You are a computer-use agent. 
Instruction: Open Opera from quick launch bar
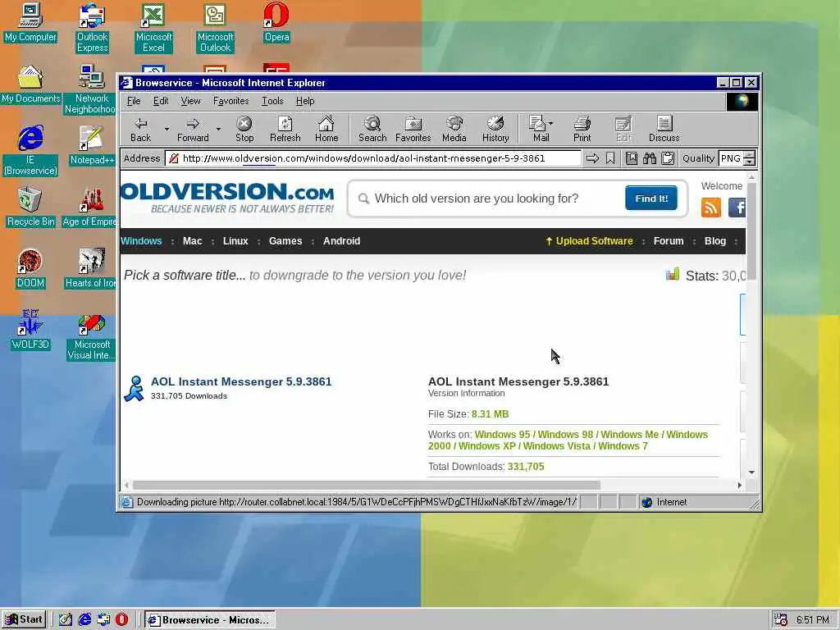[122, 619]
